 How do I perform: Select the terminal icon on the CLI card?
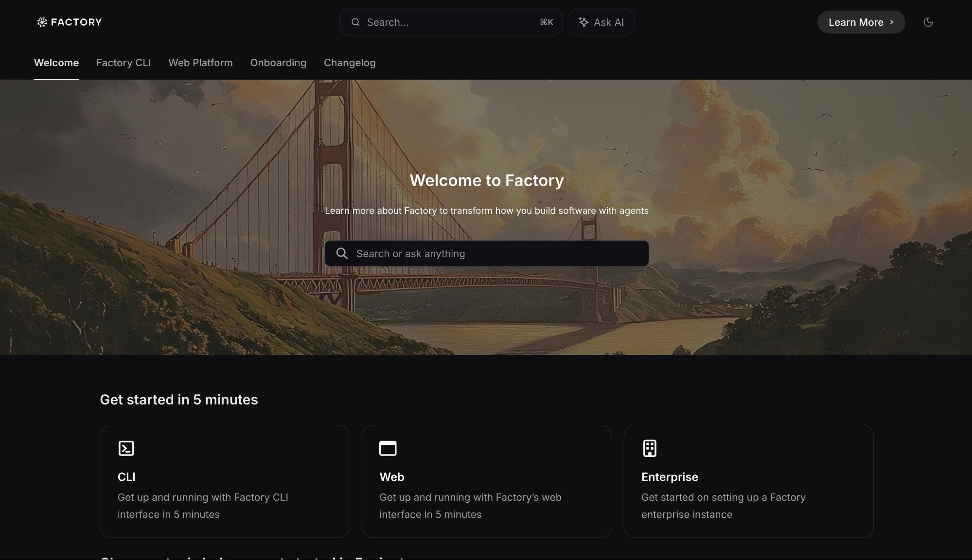point(126,448)
